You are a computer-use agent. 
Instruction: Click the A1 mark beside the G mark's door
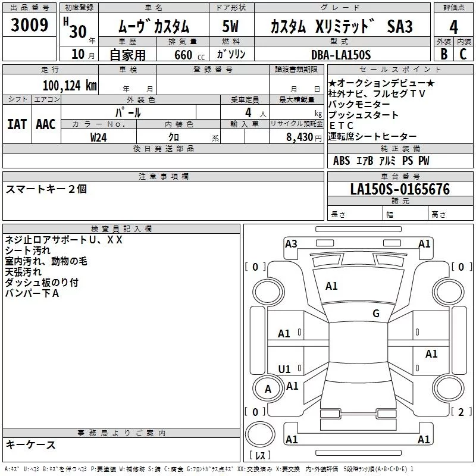coord(431,354)
